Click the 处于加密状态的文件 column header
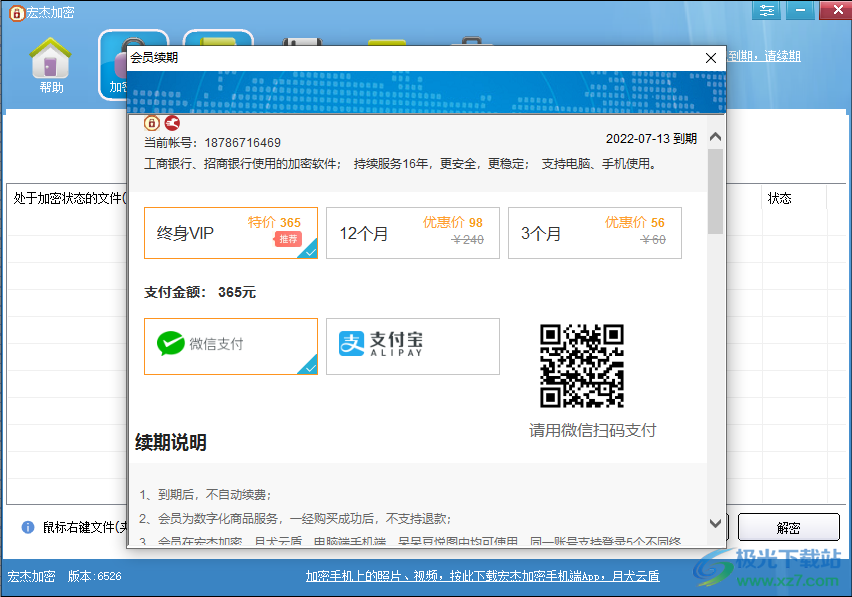Screen dimensions: 852x597 click(70, 198)
